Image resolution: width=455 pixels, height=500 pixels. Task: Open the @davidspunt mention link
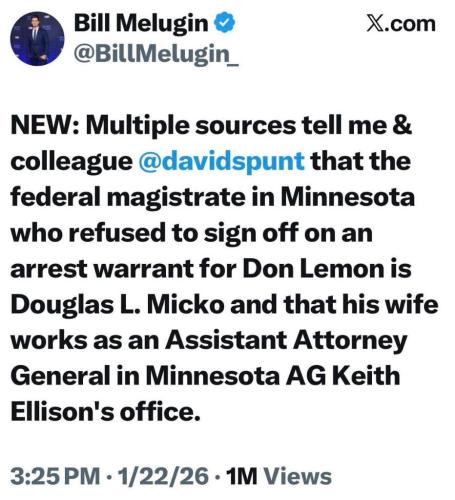[221, 161]
